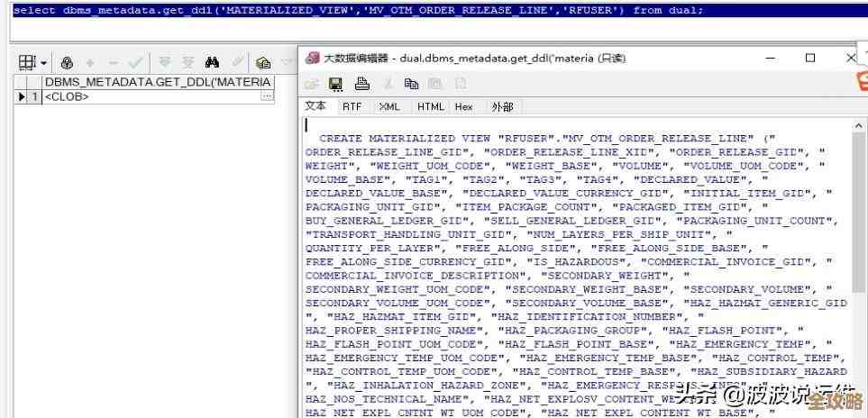Click the ellipsis button in the CLOB cell

coord(268,96)
